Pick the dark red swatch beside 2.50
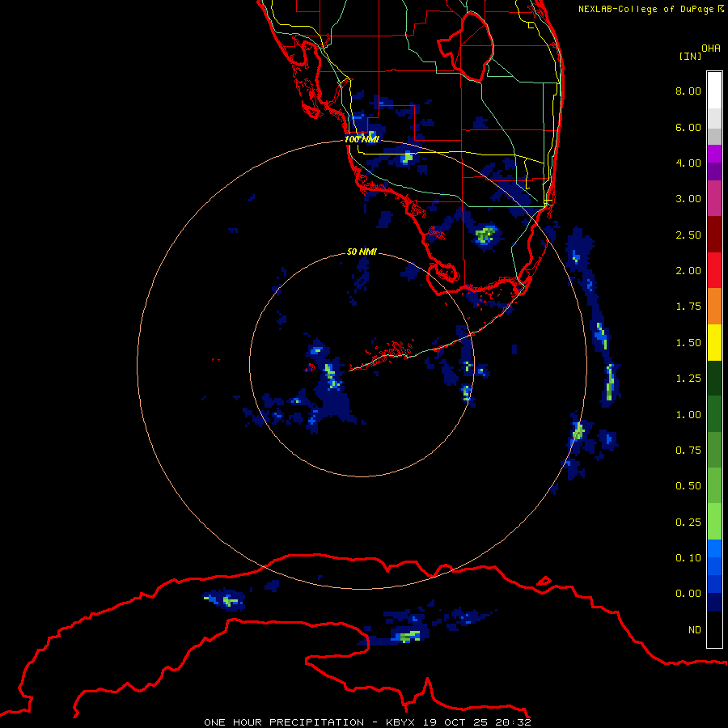Image resolution: width=728 pixels, height=728 pixels. [x=714, y=235]
